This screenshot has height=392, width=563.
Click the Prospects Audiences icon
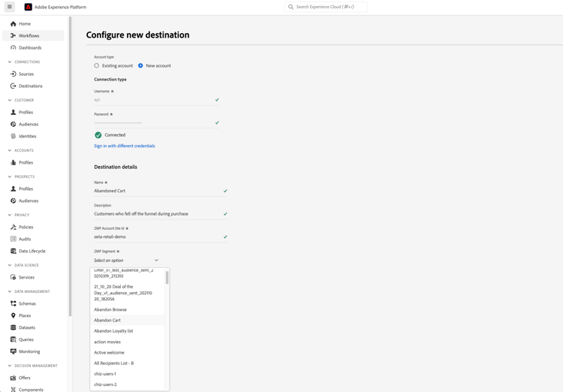tap(14, 201)
